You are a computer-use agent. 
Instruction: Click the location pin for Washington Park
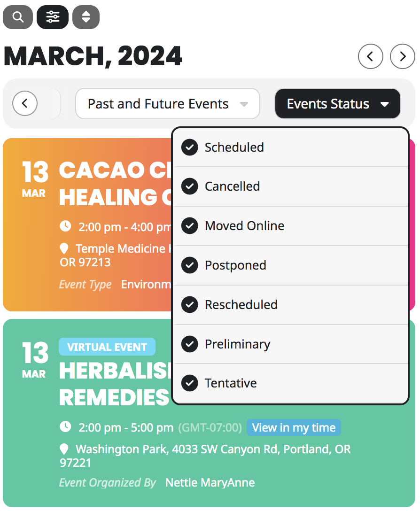(x=65, y=449)
